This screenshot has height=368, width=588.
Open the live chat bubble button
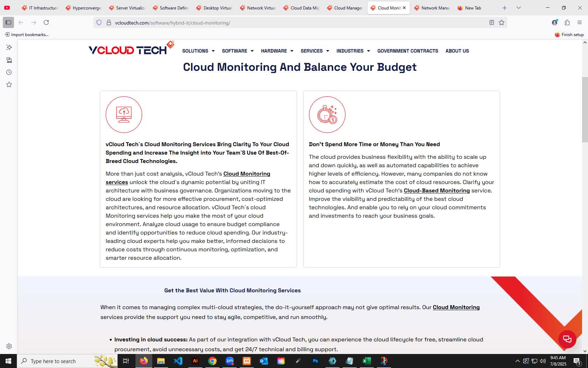(567, 339)
